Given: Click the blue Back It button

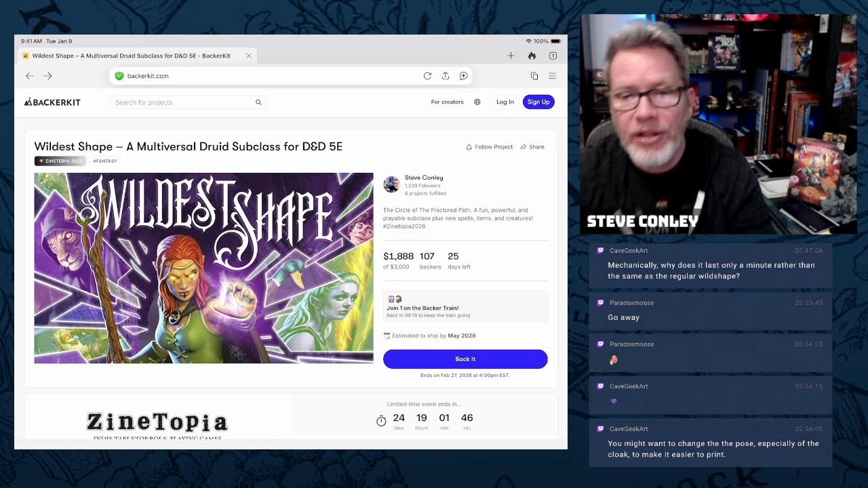Looking at the screenshot, I should pos(465,359).
